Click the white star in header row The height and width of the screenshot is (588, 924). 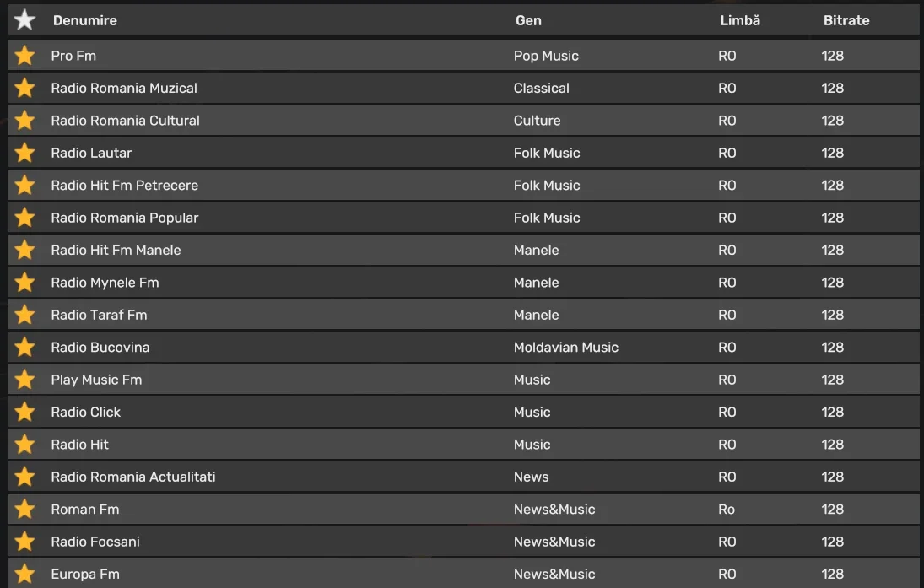coord(25,19)
